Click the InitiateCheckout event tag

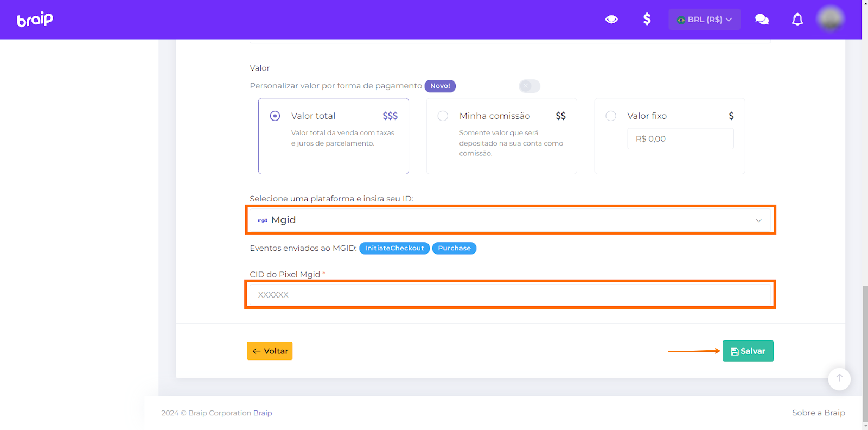tap(394, 248)
